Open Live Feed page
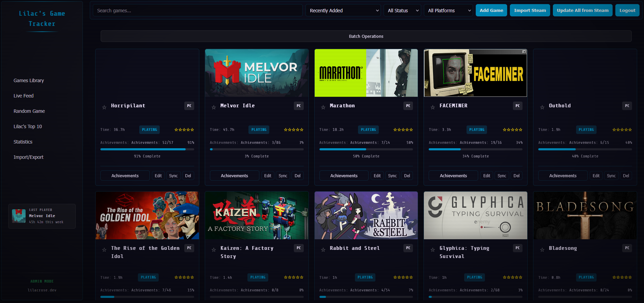 tap(24, 96)
